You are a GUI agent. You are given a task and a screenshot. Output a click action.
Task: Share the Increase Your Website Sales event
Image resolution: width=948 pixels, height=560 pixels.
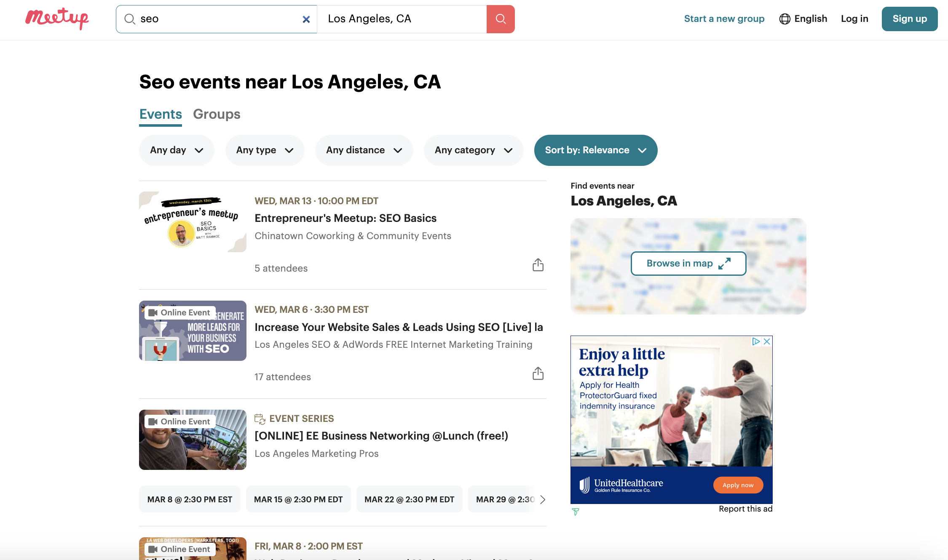538,373
